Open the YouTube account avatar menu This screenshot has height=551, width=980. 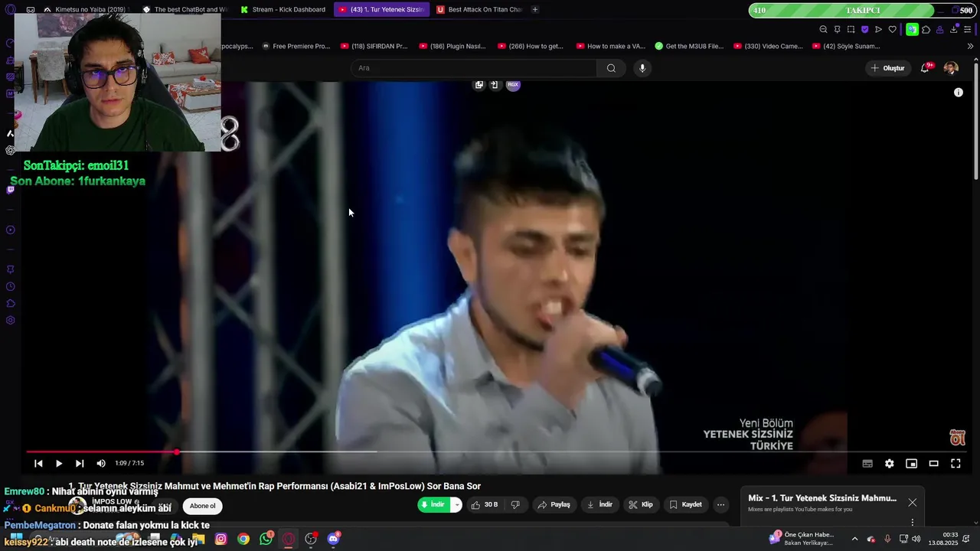(x=951, y=68)
